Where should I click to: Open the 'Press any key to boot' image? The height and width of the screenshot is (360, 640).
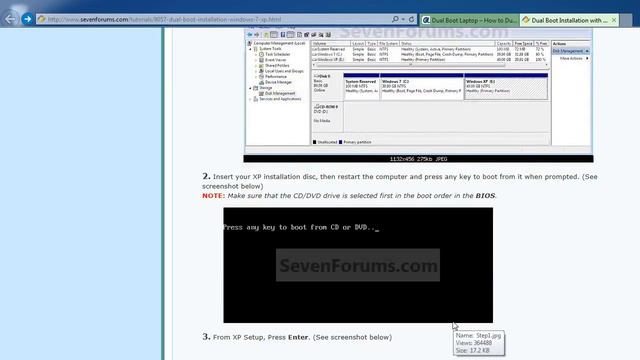click(358, 265)
